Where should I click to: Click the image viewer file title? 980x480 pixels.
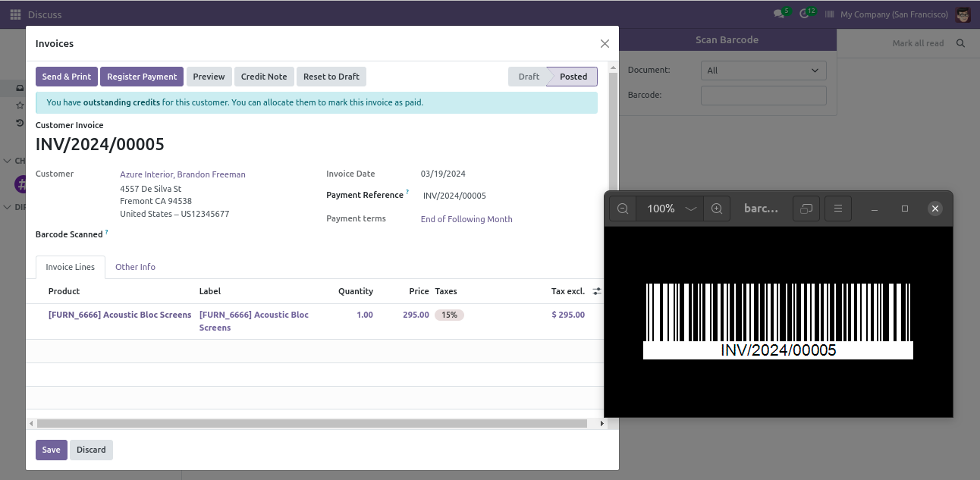tap(761, 209)
